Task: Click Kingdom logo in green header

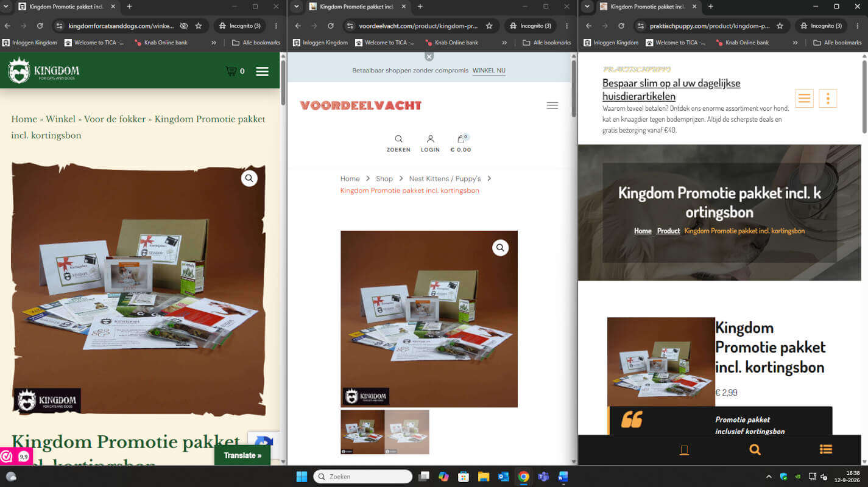Action: click(x=44, y=71)
